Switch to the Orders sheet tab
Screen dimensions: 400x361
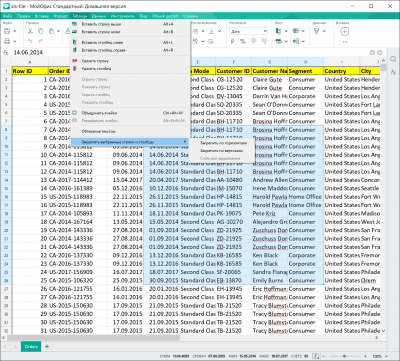coord(31,347)
